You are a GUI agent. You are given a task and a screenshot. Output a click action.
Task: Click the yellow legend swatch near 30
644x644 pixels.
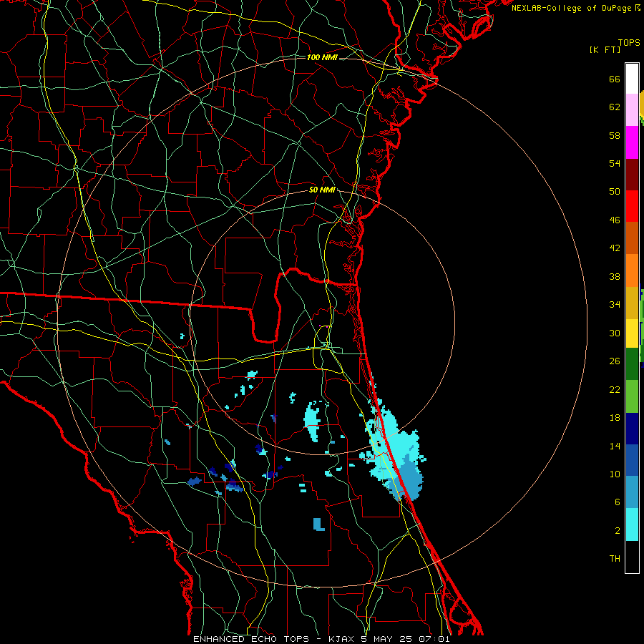point(632,333)
